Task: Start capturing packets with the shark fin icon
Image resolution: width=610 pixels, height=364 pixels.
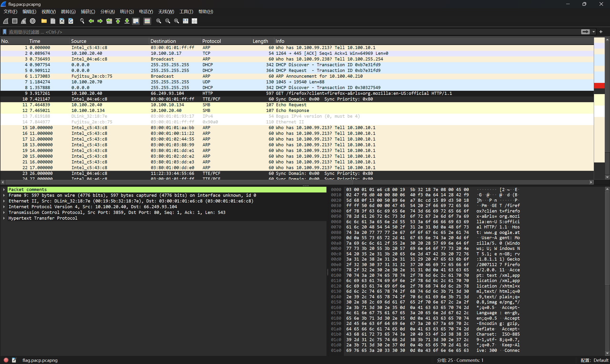Action: [x=6, y=21]
